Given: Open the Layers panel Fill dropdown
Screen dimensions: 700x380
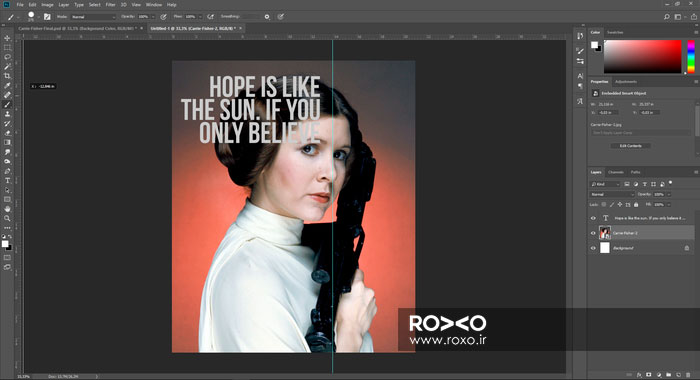Looking at the screenshot, I should (x=668, y=205).
